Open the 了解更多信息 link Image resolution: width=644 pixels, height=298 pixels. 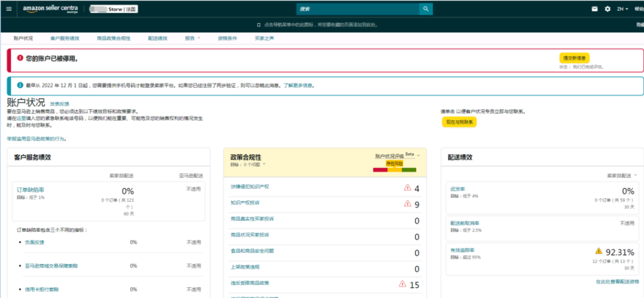coord(299,86)
